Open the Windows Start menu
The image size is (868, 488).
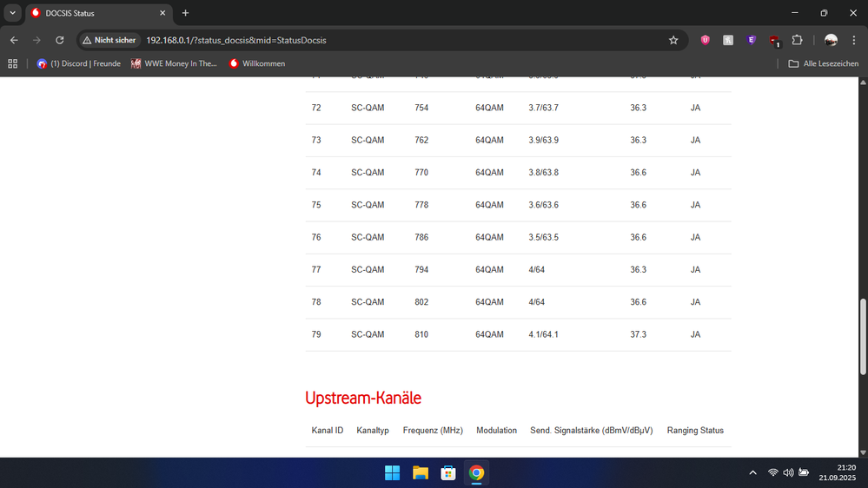point(393,473)
